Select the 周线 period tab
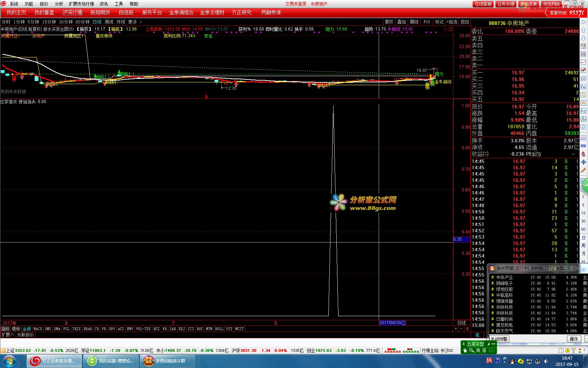 [109, 22]
